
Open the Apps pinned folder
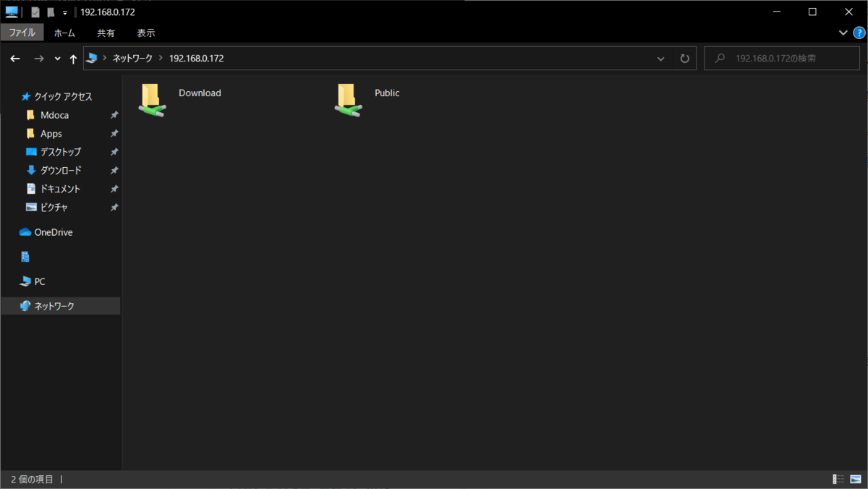click(51, 134)
